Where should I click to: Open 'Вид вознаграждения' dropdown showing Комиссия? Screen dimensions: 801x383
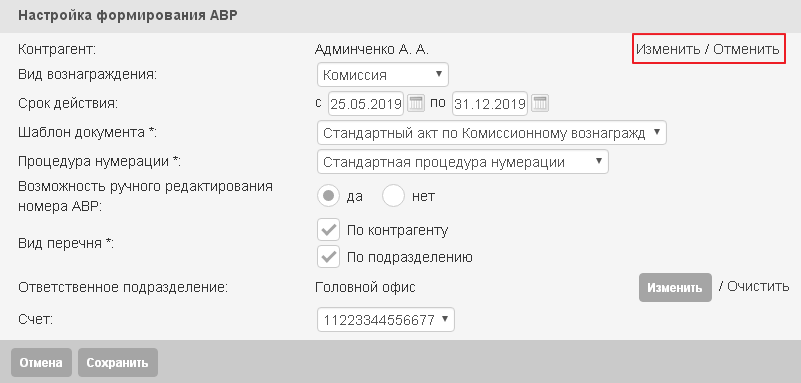tap(383, 75)
